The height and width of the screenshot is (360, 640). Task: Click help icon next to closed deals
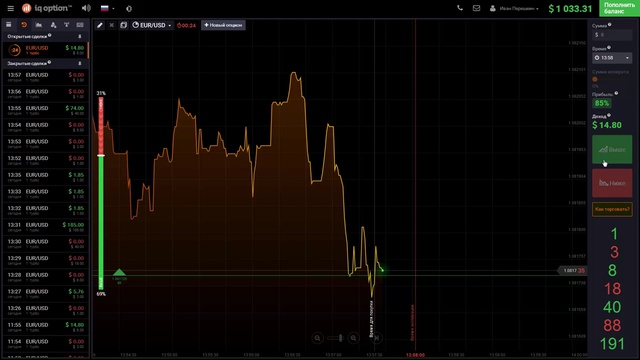(49, 62)
